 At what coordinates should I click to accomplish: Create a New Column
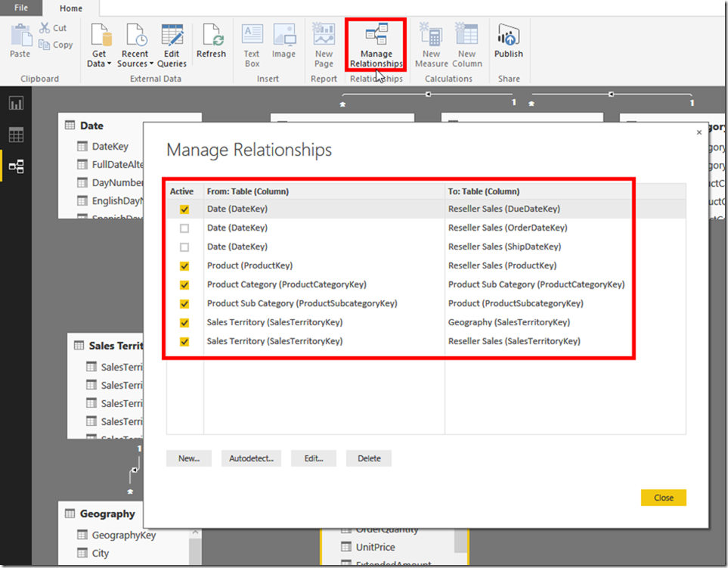(x=467, y=45)
